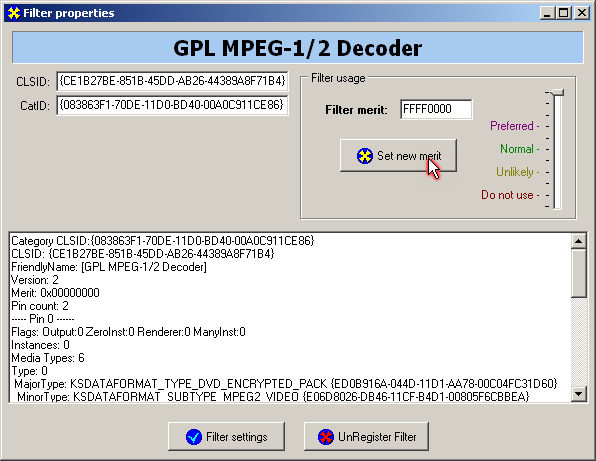Open the Filter settings dialog
The image size is (596, 461).
point(227,437)
